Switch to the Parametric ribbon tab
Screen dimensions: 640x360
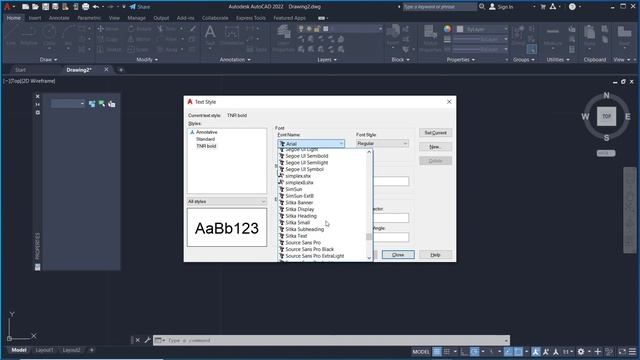point(89,18)
